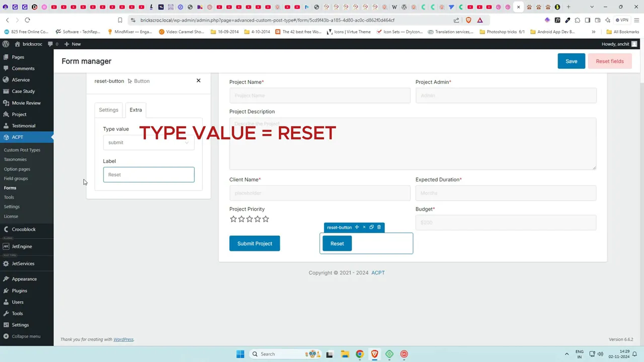The width and height of the screenshot is (644, 362).
Task: Click the move handle on reset-button field
Action: click(x=357, y=227)
